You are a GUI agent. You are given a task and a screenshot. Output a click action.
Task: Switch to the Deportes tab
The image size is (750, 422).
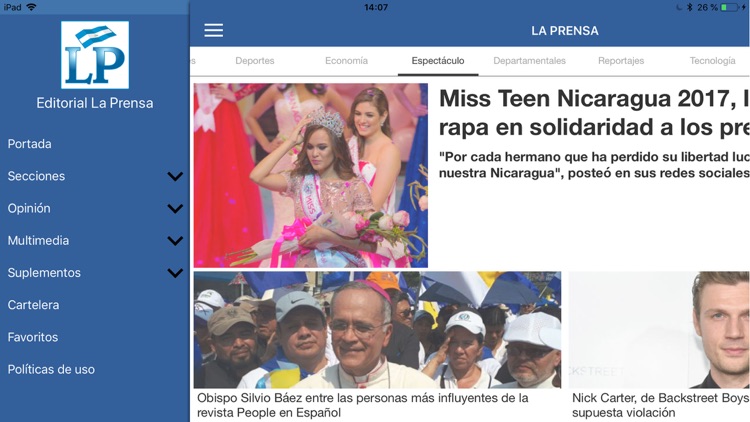coord(254,61)
